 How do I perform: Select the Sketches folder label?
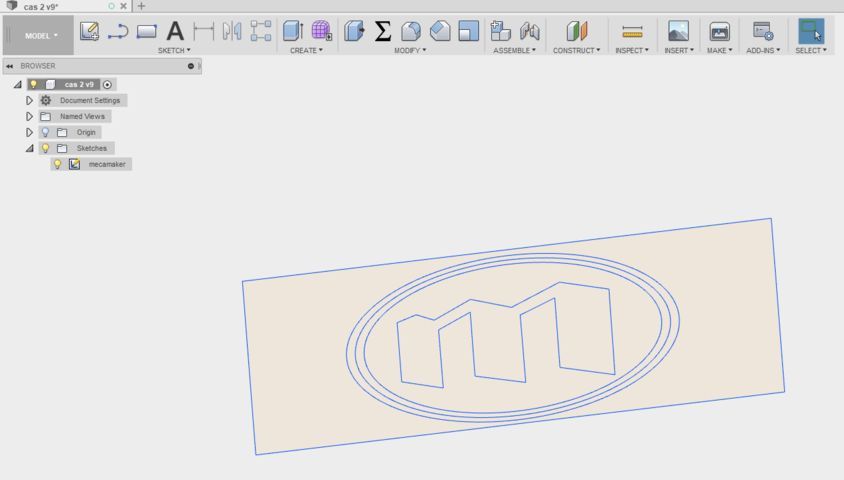[x=92, y=148]
